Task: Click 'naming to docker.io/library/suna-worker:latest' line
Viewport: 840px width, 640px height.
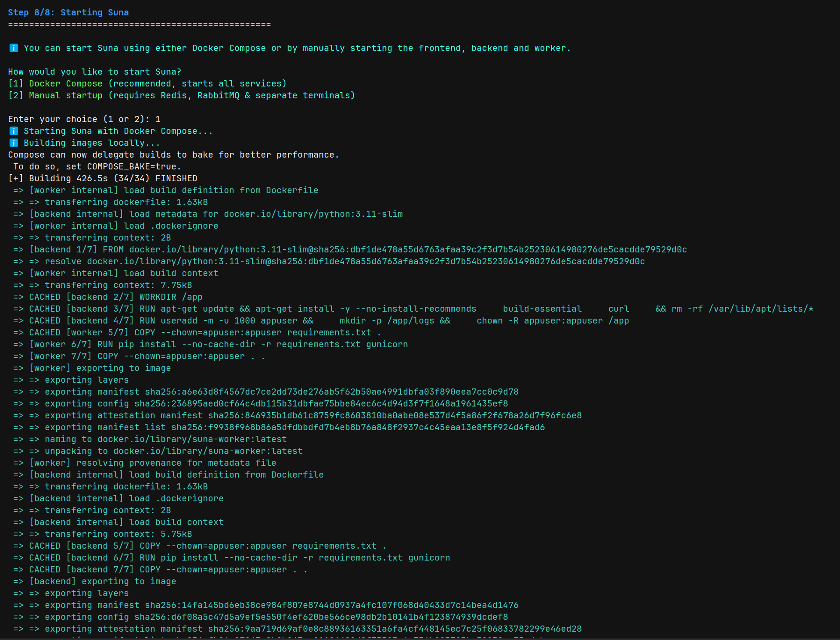Action: [x=150, y=439]
